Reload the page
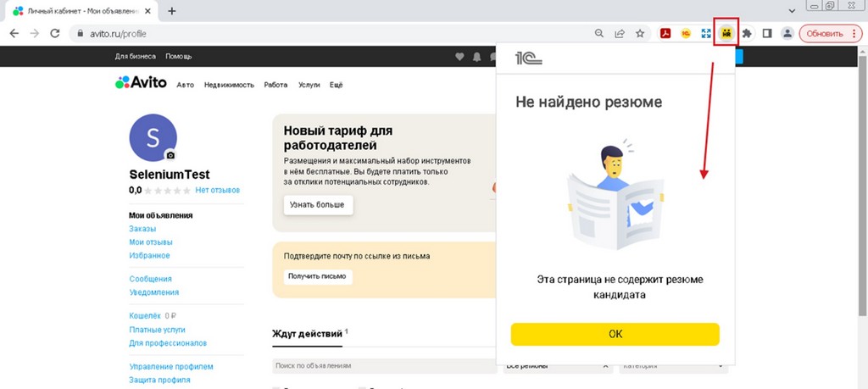 pyautogui.click(x=55, y=33)
